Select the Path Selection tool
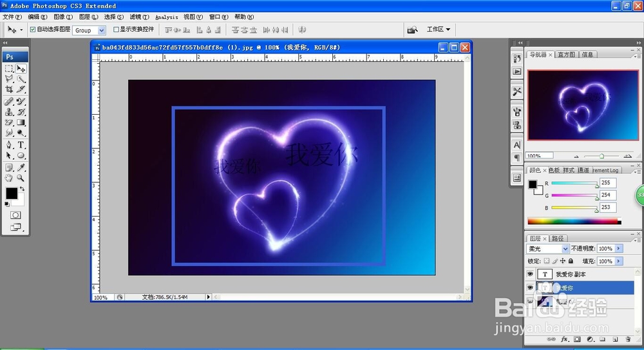 click(9, 155)
